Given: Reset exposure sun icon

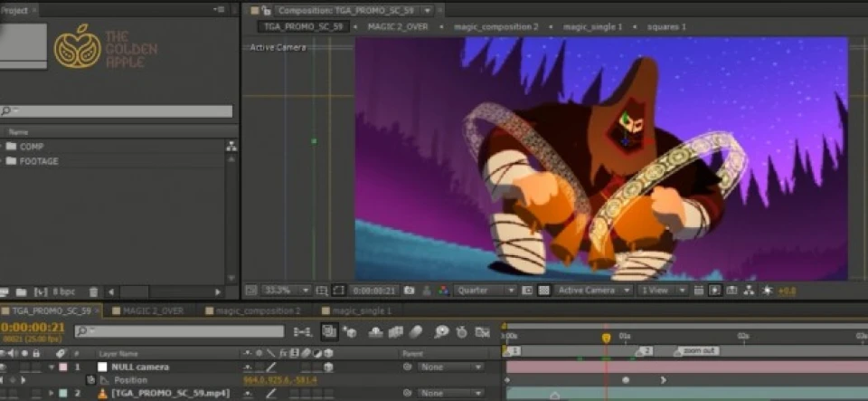Looking at the screenshot, I should click(767, 291).
